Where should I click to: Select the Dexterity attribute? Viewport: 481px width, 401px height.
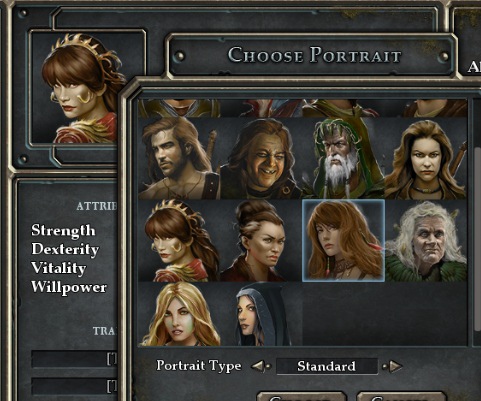(65, 249)
